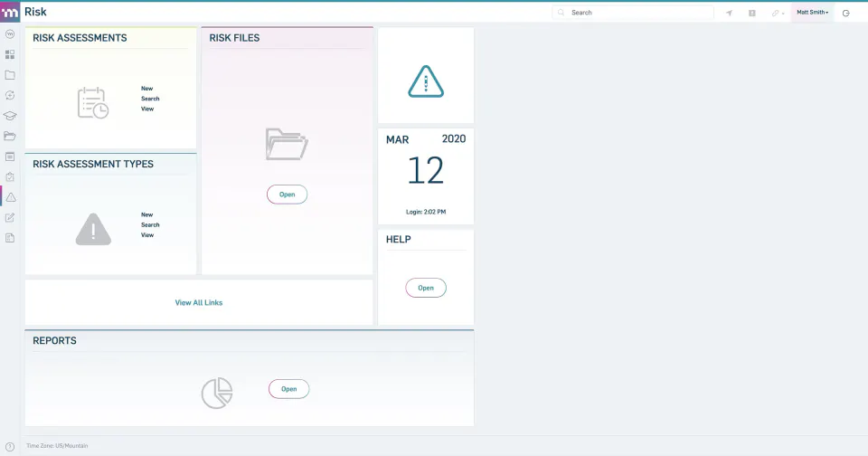
Task: Click New under Risk Assessment Types
Action: click(x=146, y=215)
